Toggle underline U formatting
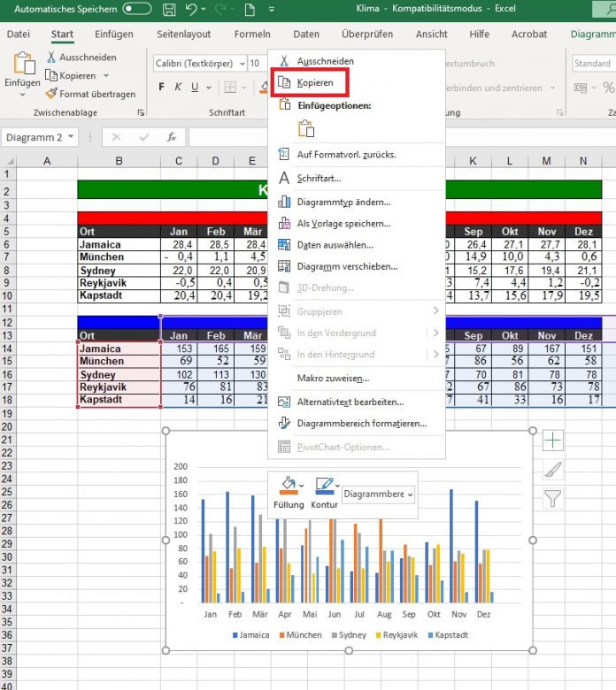 point(195,87)
